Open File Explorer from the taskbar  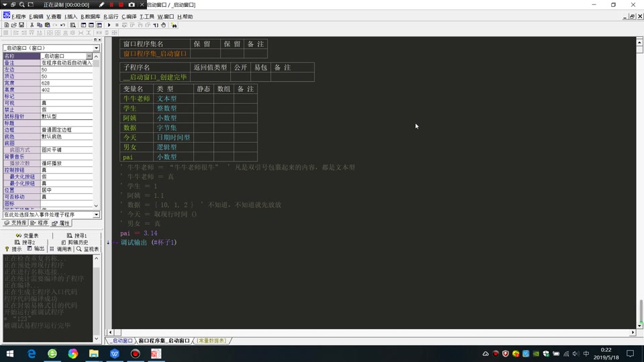tap(94, 353)
